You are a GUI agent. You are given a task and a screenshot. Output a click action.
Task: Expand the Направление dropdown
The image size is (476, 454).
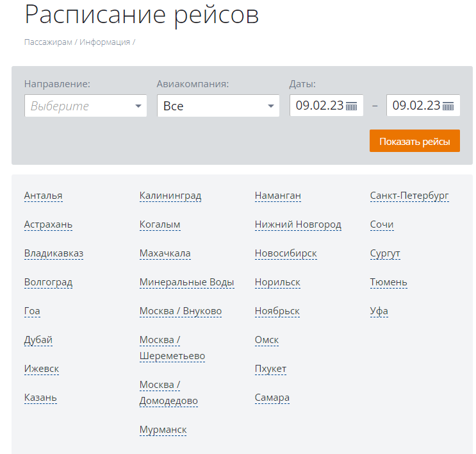coord(86,106)
